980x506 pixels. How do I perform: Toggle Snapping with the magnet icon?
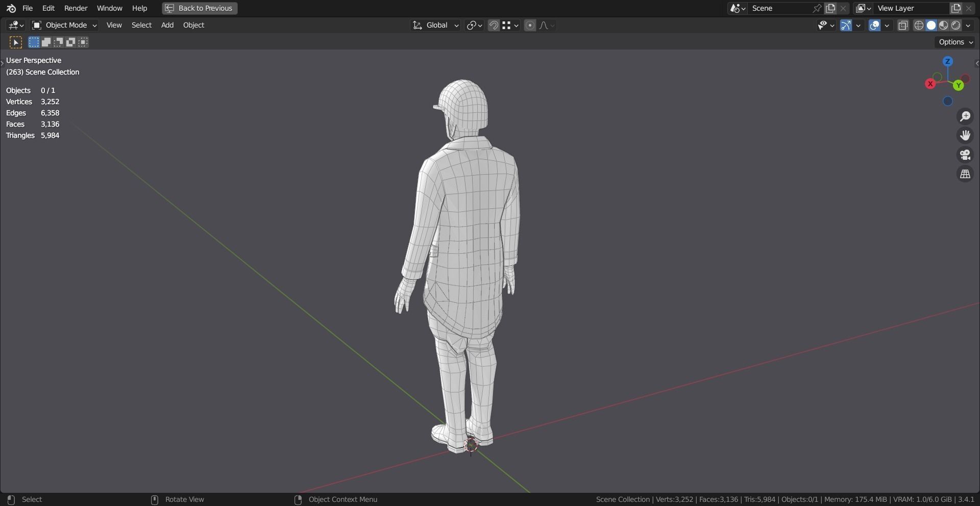click(493, 25)
